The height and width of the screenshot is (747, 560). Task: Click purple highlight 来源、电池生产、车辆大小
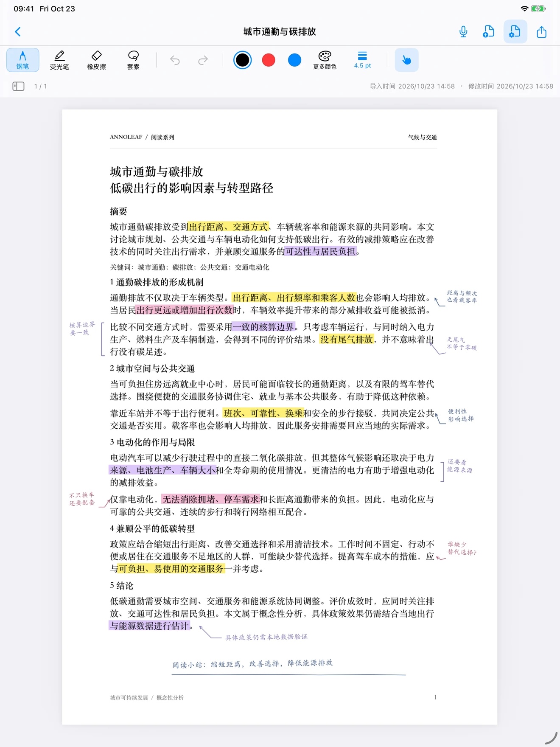(x=162, y=470)
